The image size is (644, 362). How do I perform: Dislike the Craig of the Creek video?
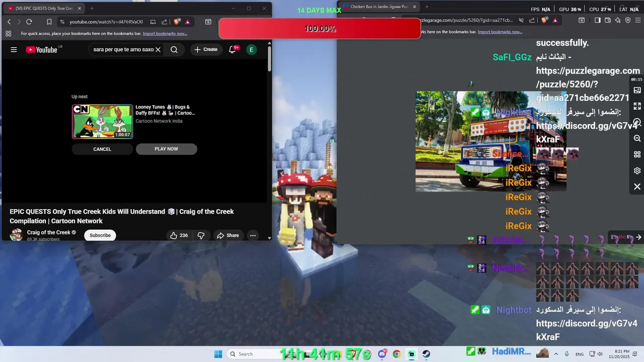click(201, 235)
